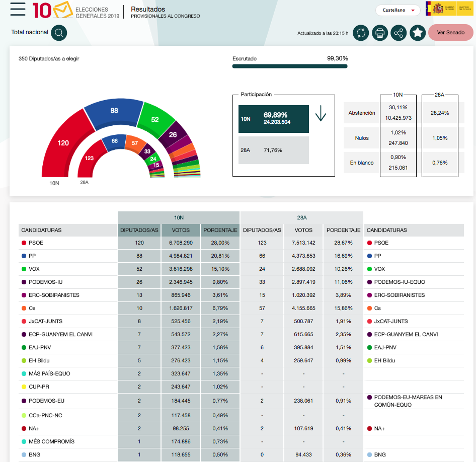Image resolution: width=476 pixels, height=462 pixels.
Task: Mark results page as favorite star
Action: pyautogui.click(x=417, y=33)
